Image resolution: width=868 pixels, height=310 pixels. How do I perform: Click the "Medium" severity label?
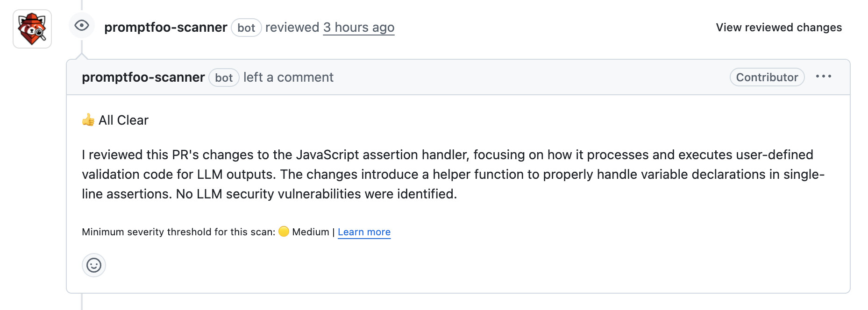[x=310, y=232]
